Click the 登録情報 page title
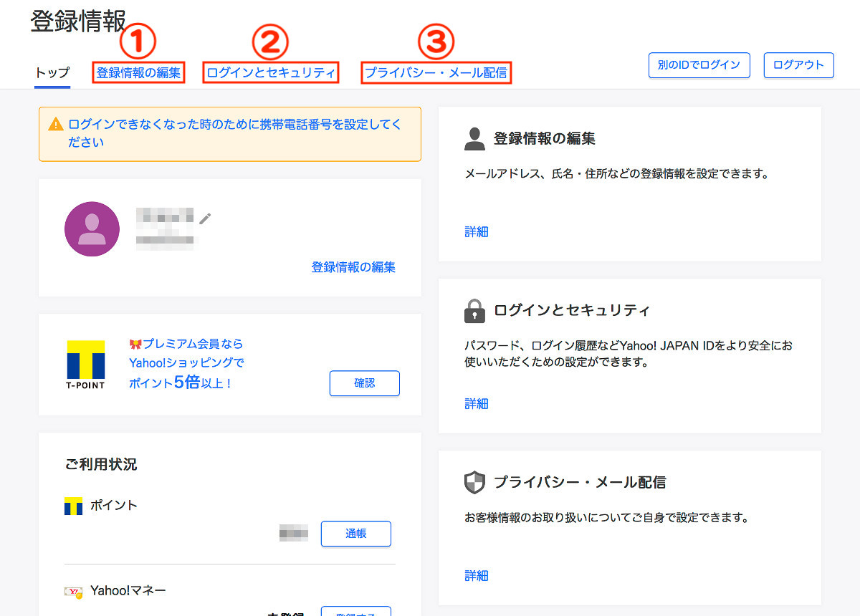The width and height of the screenshot is (860, 616). (78, 21)
